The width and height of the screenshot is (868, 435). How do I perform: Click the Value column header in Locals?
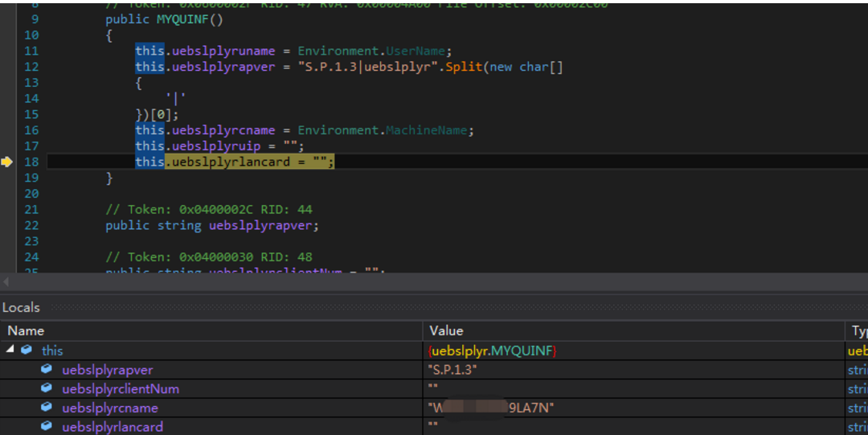point(446,330)
